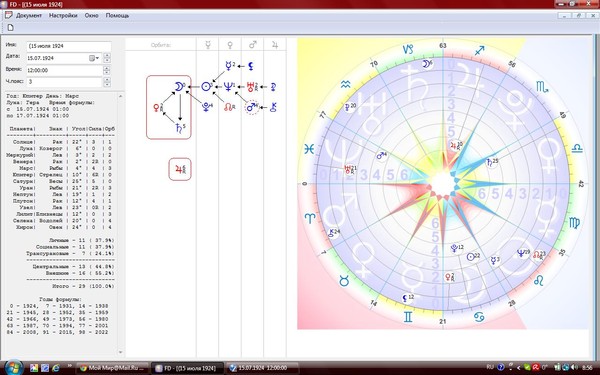
Task: Open the Windows Start button
Action: [x=14, y=367]
